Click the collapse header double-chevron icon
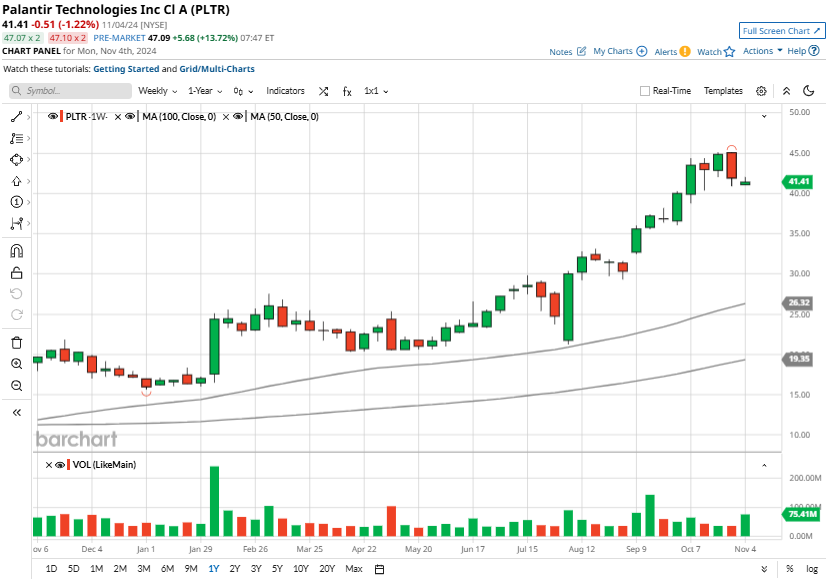The height and width of the screenshot is (586, 833). 787,91
